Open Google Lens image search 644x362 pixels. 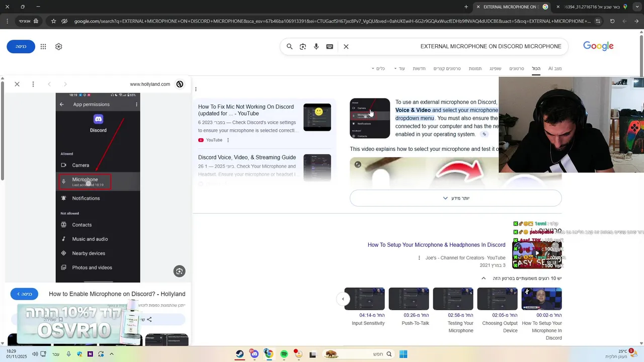[x=303, y=46]
